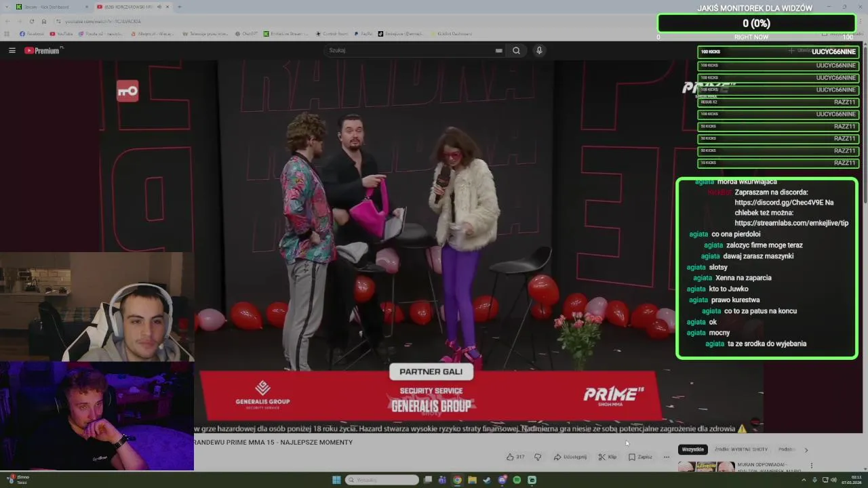Open a new browser tab
Image resolution: width=868 pixels, height=488 pixels.
coord(179,7)
